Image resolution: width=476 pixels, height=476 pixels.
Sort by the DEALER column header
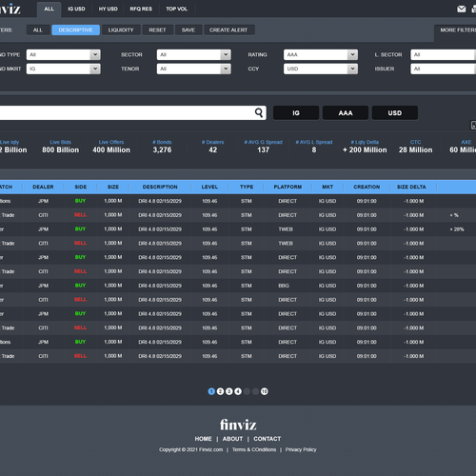pyautogui.click(x=43, y=187)
